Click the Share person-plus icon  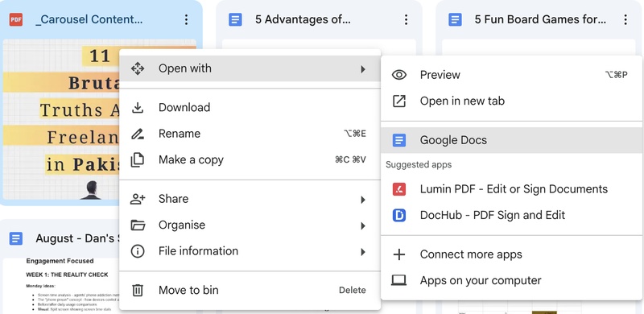coord(138,199)
